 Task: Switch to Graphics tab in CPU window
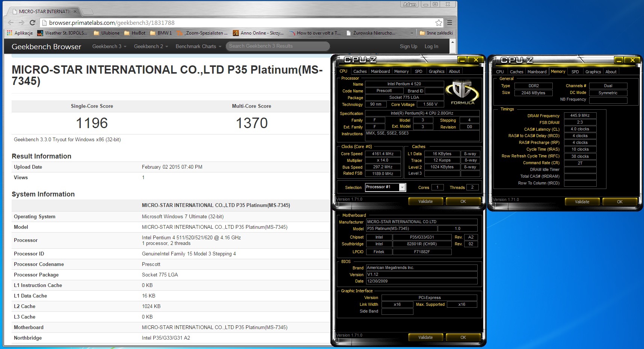[436, 71]
